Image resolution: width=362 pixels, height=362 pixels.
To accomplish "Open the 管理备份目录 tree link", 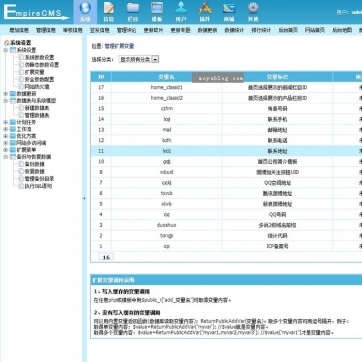I will [39, 179].
